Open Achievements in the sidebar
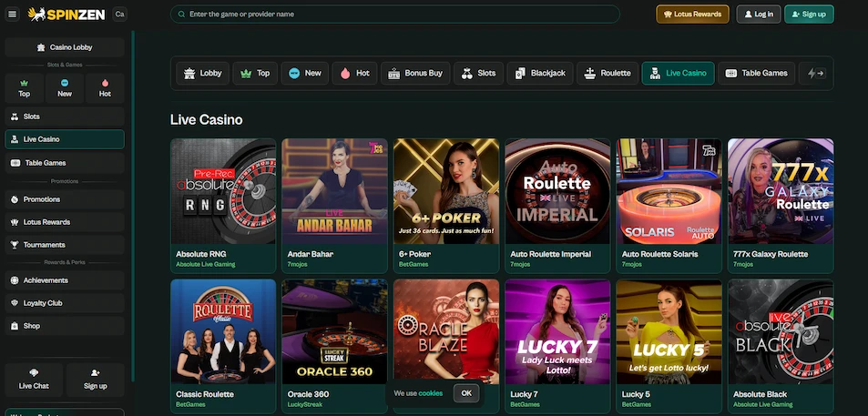The width and height of the screenshot is (868, 416). 65,280
